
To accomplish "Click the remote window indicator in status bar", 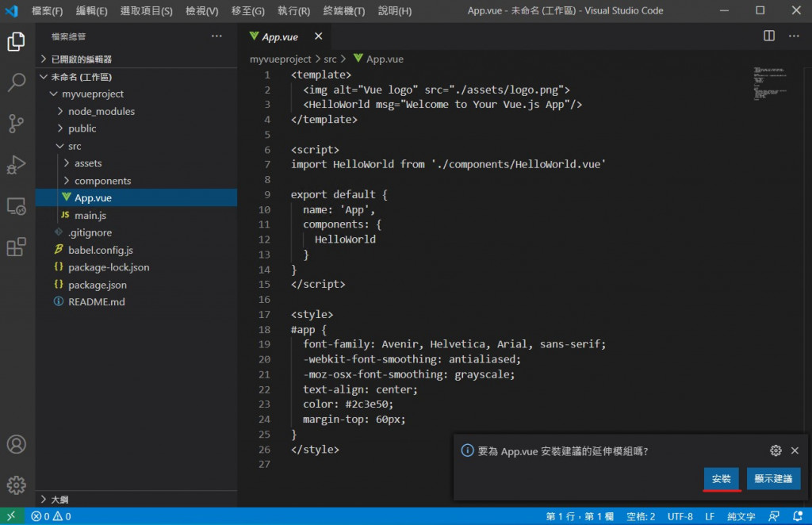I will pyautogui.click(x=11, y=516).
